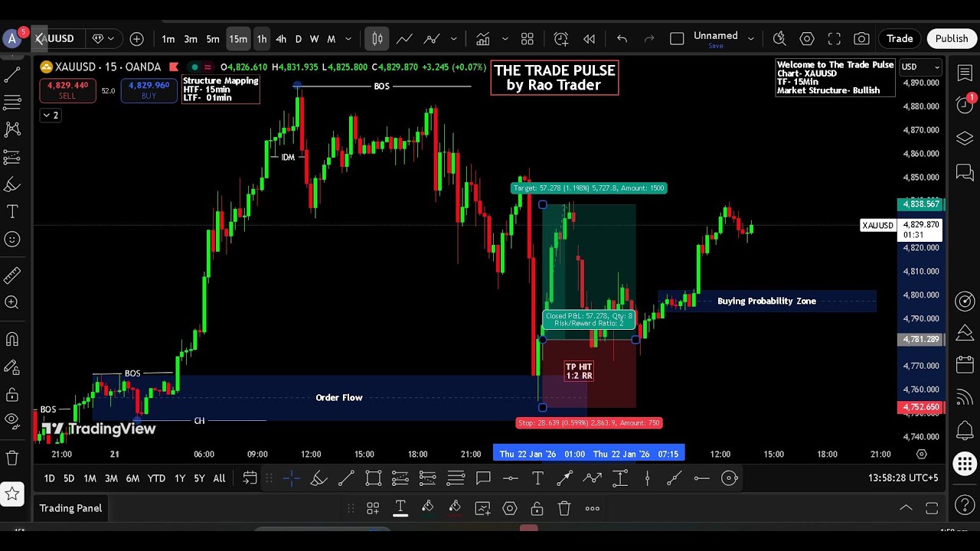Viewport: 980px width, 551px height.
Task: Open Object tree layers icon in right sidebar
Action: [965, 139]
